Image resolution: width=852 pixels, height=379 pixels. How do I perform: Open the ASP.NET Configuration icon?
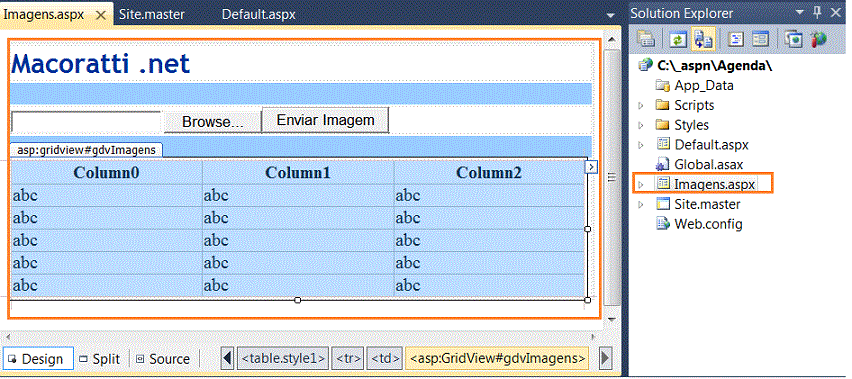pos(818,39)
